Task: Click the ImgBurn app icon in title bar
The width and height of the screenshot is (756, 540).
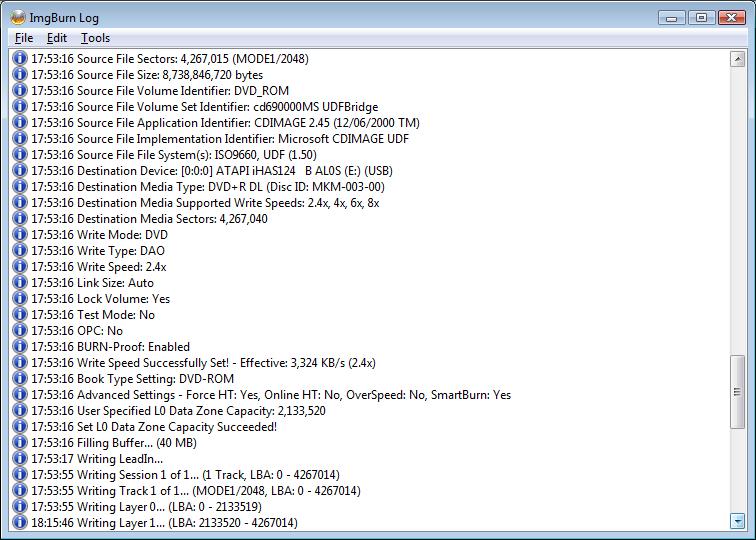Action: pos(17,17)
